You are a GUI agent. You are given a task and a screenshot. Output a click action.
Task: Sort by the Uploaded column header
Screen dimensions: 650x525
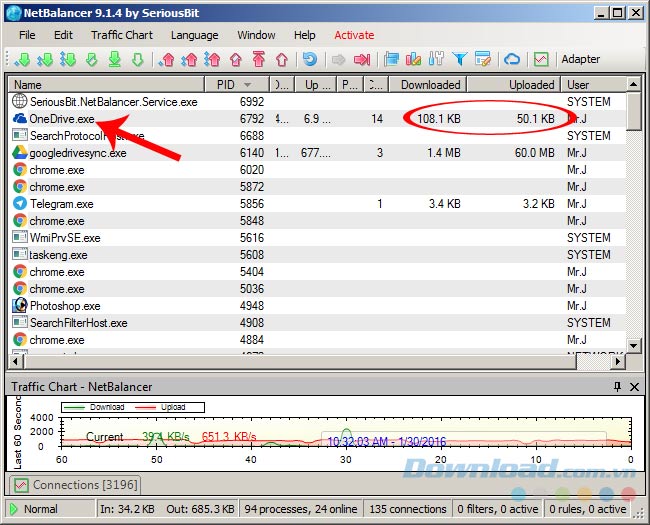(514, 85)
